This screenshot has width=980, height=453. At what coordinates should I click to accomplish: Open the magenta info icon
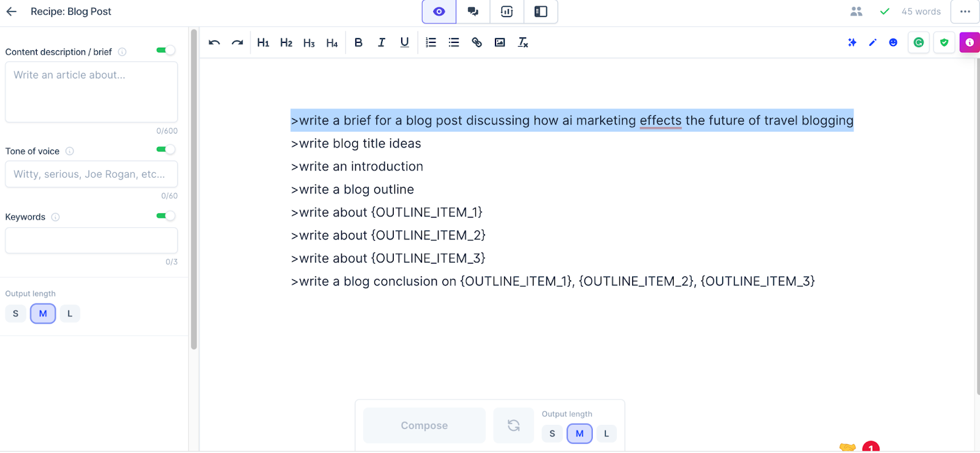point(970,42)
